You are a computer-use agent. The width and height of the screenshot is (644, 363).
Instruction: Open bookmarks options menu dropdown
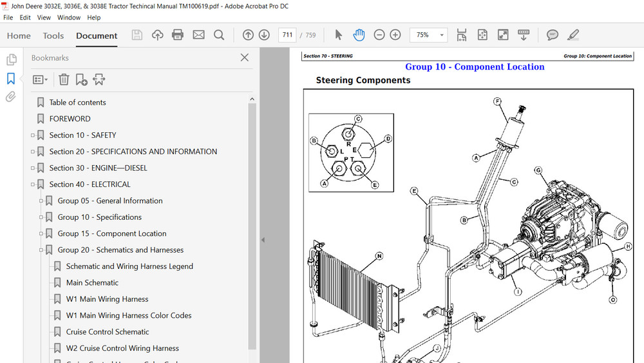click(40, 79)
